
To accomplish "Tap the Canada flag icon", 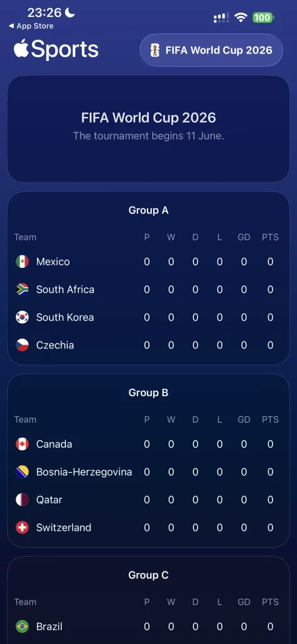I will (22, 444).
